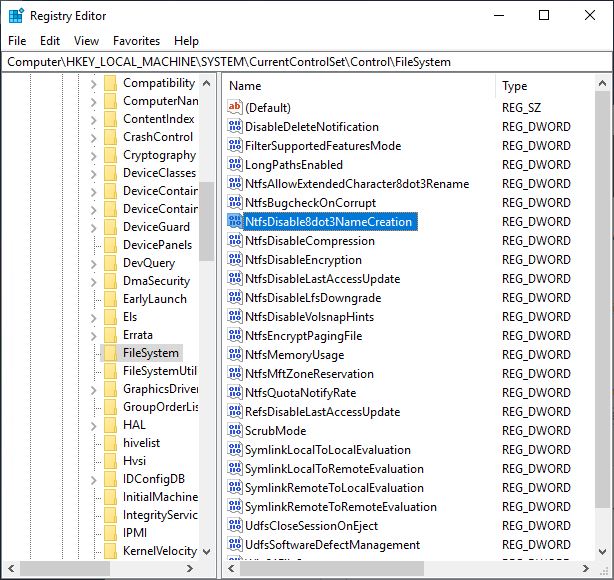Open the View menu
This screenshot has width=614, height=580.
(86, 41)
